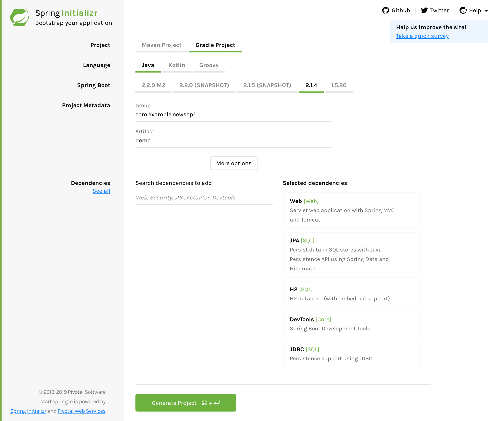Viewport: 504px width, 421px height.
Task: Click the Spring Initializr title text
Action: click(66, 13)
